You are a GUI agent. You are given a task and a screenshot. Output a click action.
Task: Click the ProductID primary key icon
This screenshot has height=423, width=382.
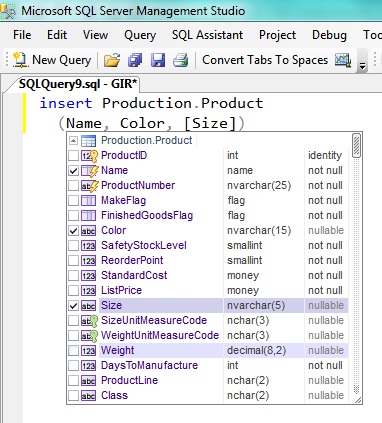(x=90, y=156)
